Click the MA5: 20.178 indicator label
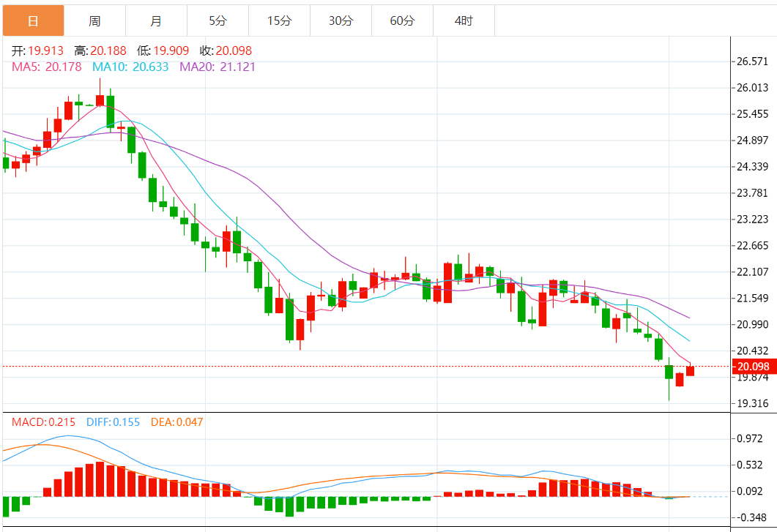 pyautogui.click(x=47, y=67)
